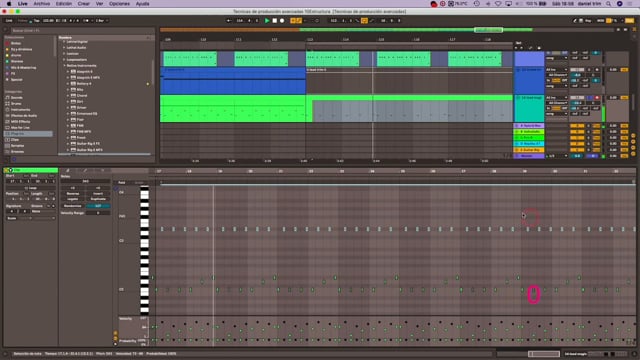Click the Spotlight search icon in the menu bar
This screenshot has width=640, height=360.
(x=608, y=4)
